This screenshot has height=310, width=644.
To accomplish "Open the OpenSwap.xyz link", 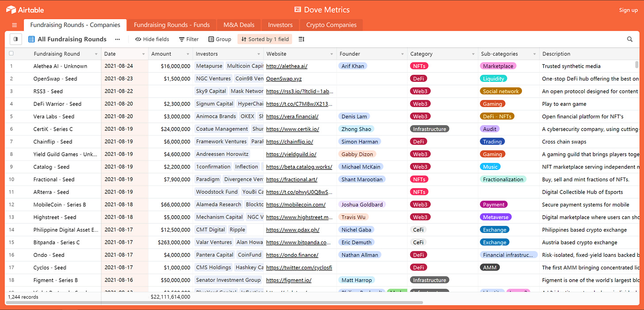I will pos(284,79).
